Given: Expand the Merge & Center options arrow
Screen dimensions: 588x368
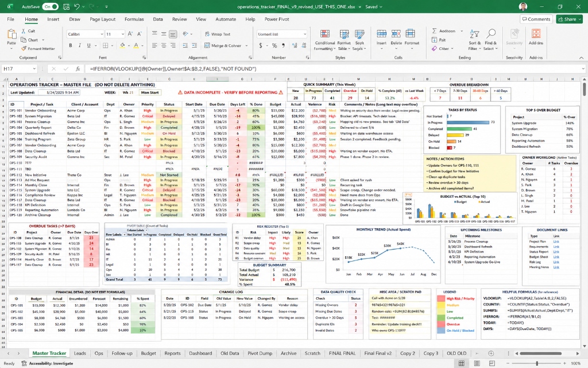Looking at the screenshot, I should (x=246, y=46).
